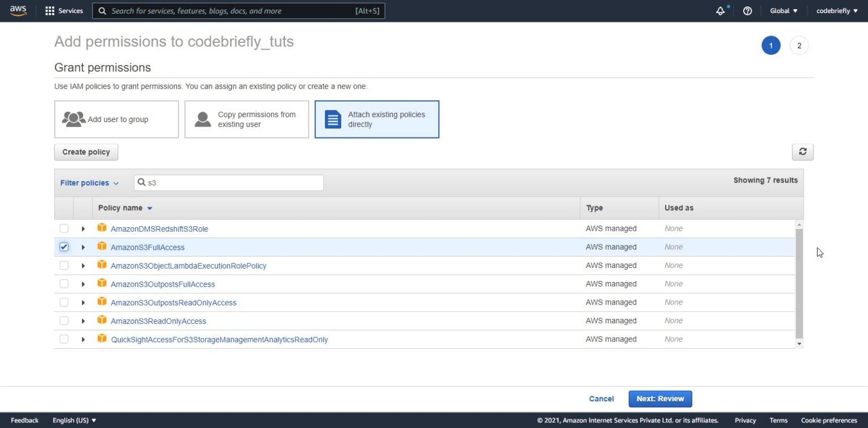868x428 pixels.
Task: Open the Services menu
Action: pos(63,11)
